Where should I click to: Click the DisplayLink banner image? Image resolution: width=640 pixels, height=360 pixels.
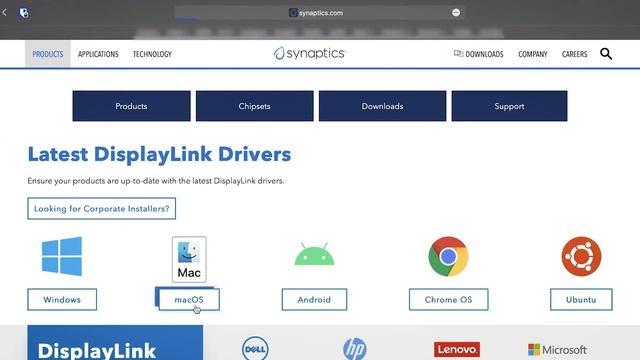(115, 342)
